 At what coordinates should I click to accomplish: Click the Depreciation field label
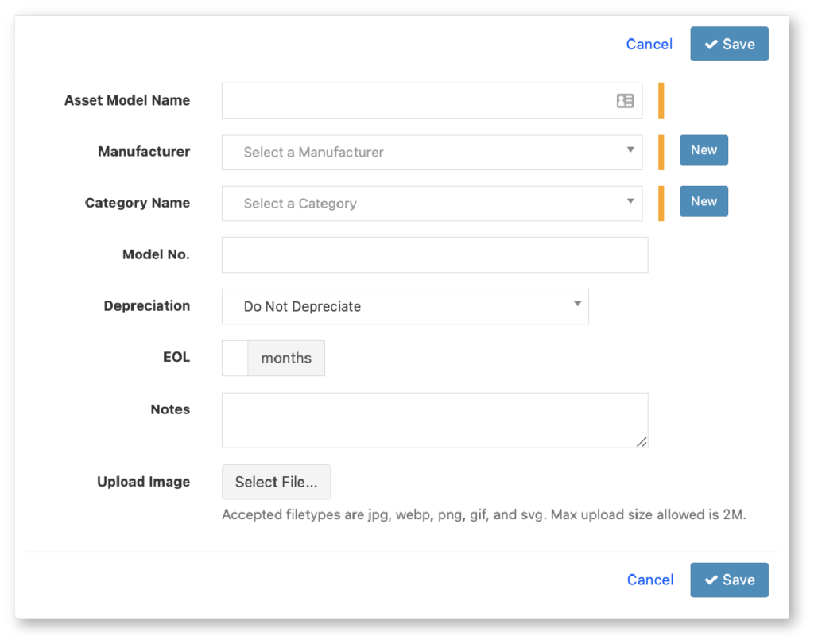(146, 306)
